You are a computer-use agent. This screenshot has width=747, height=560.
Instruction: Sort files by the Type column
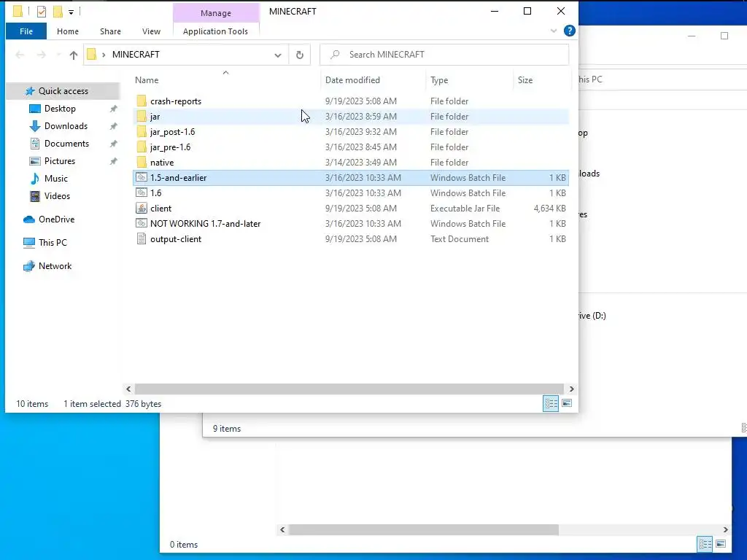[x=469, y=80]
